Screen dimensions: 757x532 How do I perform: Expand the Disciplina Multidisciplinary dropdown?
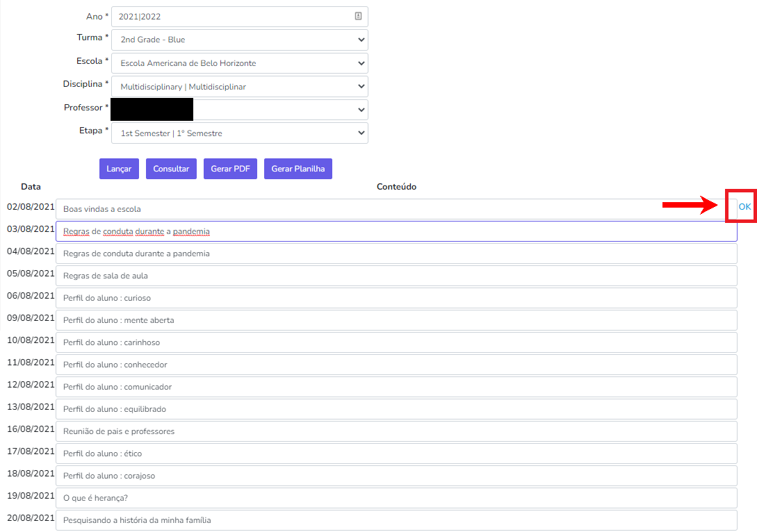pos(239,86)
